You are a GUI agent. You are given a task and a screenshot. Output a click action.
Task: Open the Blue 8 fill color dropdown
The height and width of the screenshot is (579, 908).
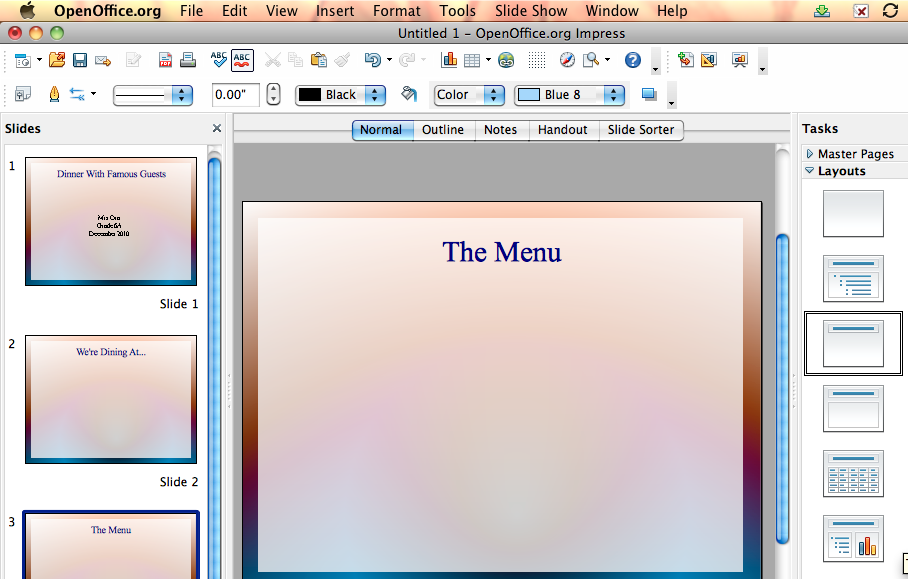(x=569, y=95)
